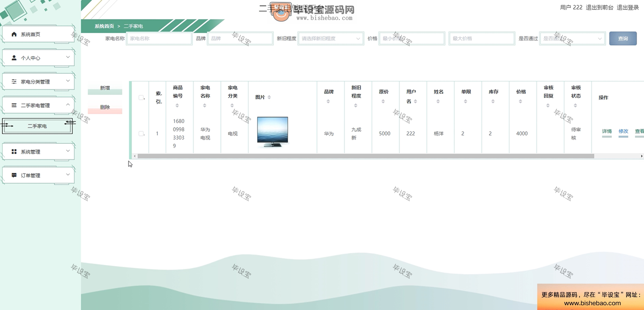Expand the 家电分类管理 menu chevron
The width and height of the screenshot is (644, 310).
68,81
